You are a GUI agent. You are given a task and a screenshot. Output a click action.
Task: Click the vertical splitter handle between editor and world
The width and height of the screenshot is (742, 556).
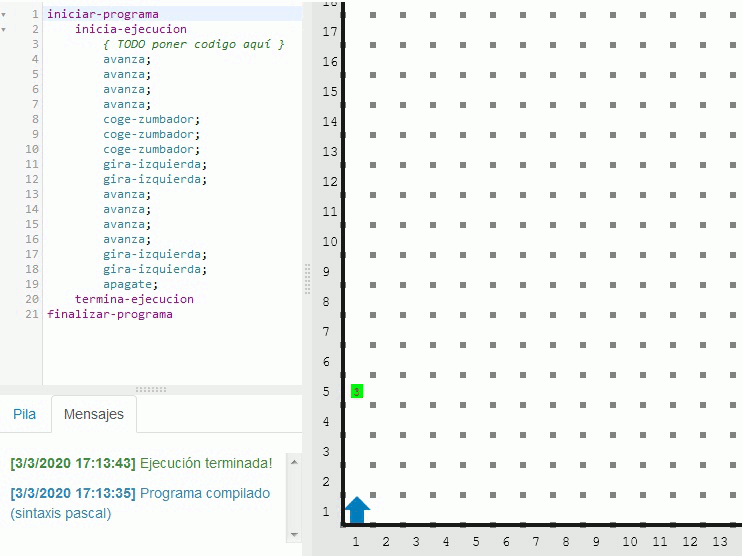point(307,279)
